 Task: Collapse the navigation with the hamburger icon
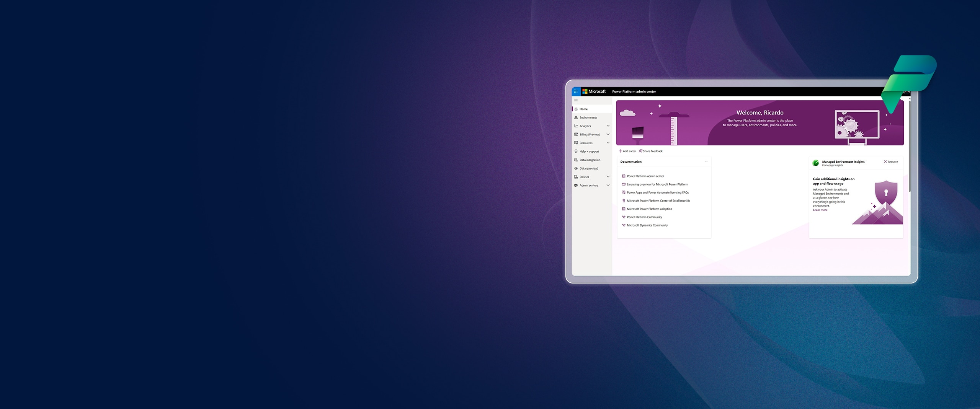(576, 101)
